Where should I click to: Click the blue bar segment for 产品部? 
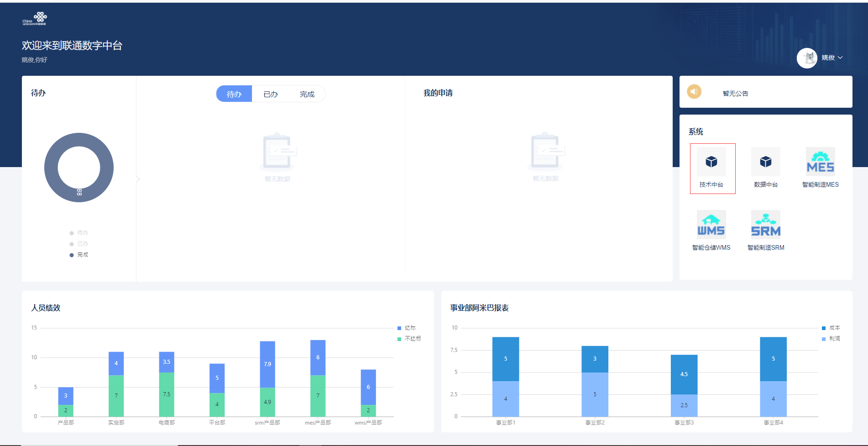tap(66, 396)
